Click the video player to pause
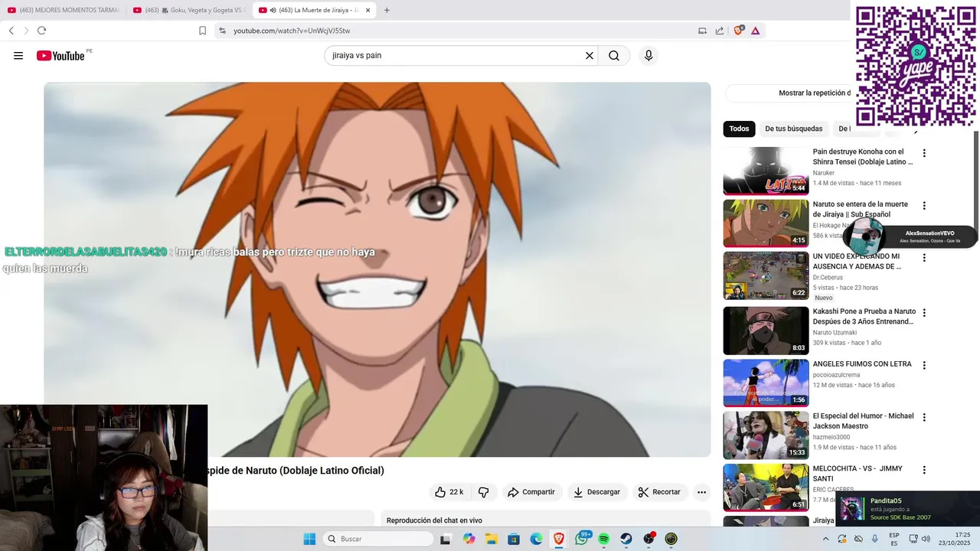 coord(377,269)
